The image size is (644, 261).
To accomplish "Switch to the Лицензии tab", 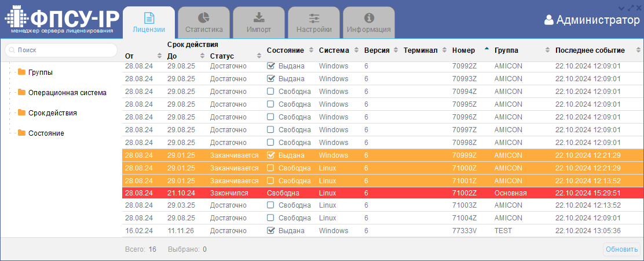I will (149, 23).
